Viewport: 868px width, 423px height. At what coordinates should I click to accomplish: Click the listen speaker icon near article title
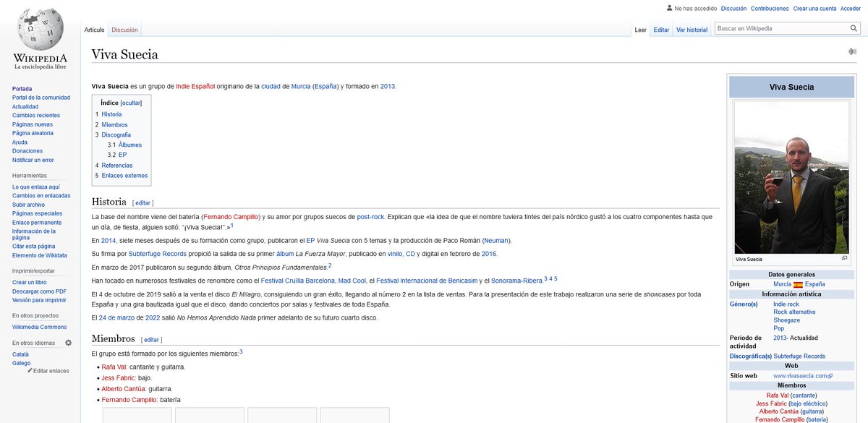[x=853, y=52]
